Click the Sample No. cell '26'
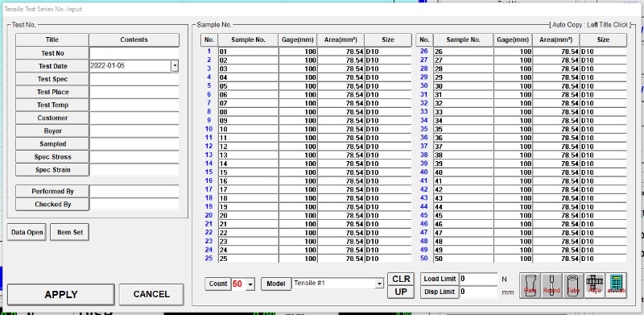 (x=464, y=52)
